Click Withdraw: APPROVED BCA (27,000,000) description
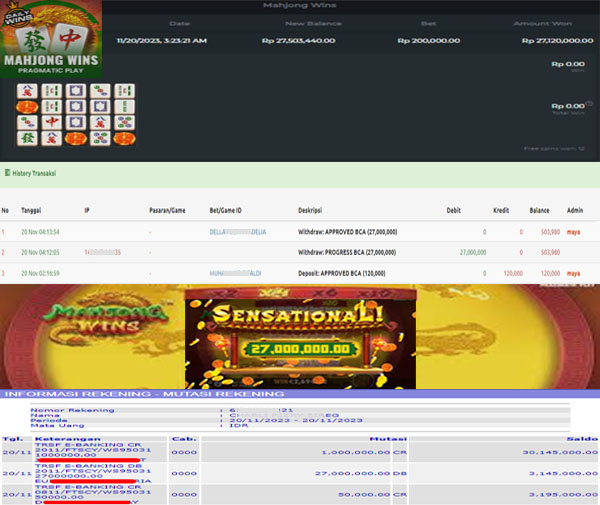Screen dimensions: 600x505 pos(347,232)
